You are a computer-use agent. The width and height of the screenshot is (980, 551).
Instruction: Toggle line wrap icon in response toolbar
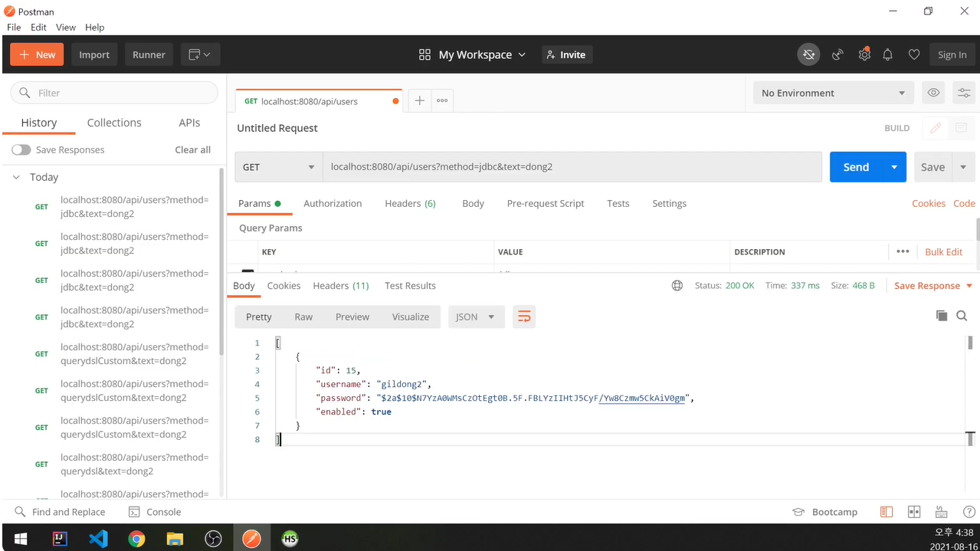pyautogui.click(x=524, y=316)
